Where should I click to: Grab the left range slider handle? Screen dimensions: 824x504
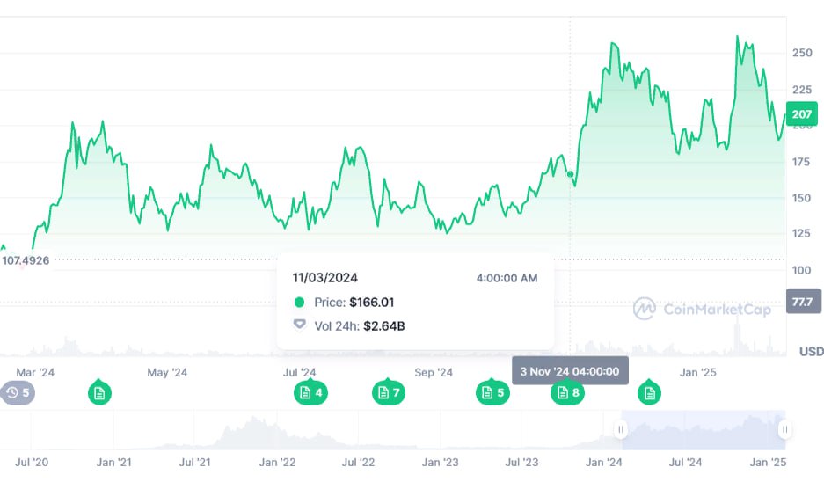tap(621, 429)
